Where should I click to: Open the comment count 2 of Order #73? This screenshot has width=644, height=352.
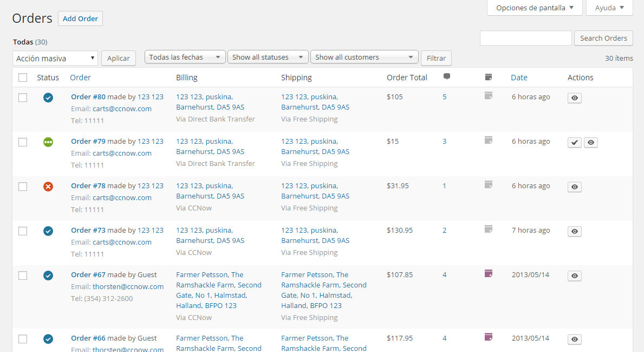(x=444, y=230)
